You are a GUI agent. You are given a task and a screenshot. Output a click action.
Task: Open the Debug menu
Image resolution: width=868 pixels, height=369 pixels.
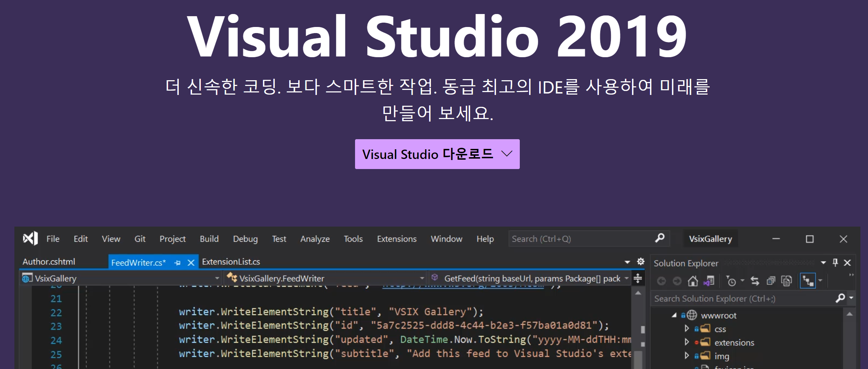[x=245, y=239]
